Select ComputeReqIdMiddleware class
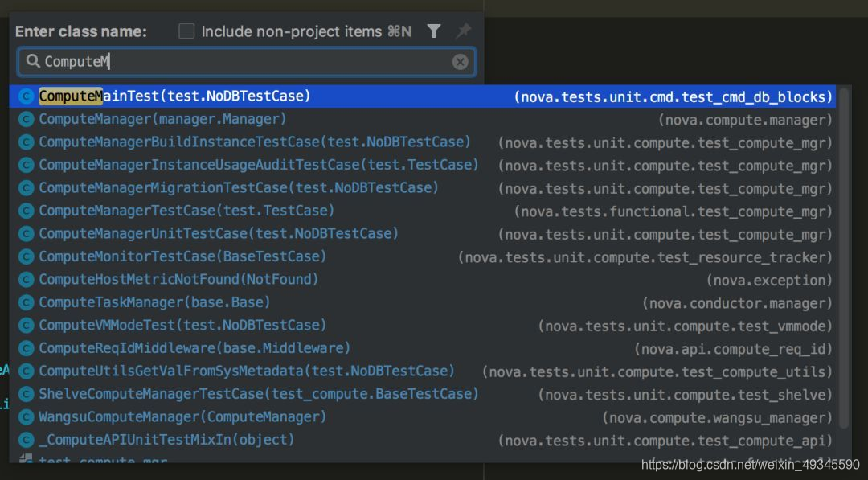 click(x=194, y=348)
